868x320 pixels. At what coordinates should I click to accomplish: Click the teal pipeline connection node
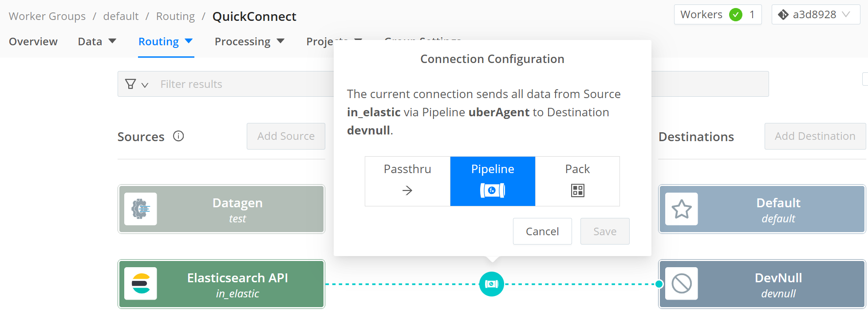[492, 284]
